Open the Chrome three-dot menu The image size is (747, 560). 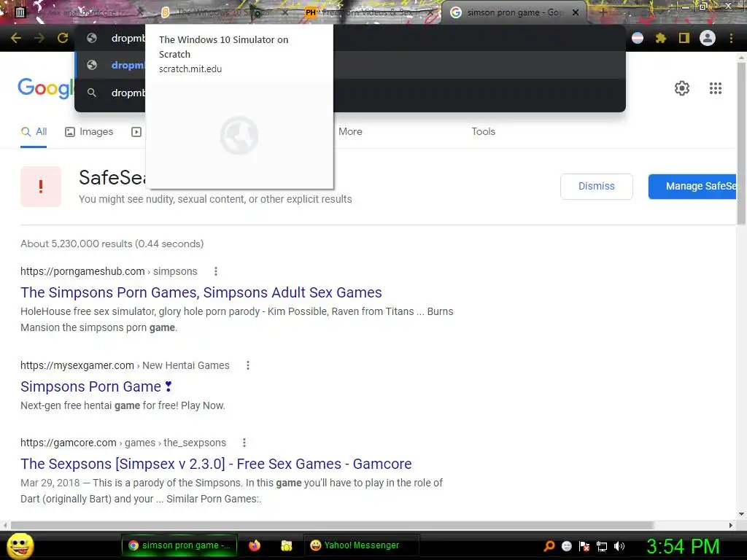tap(731, 38)
